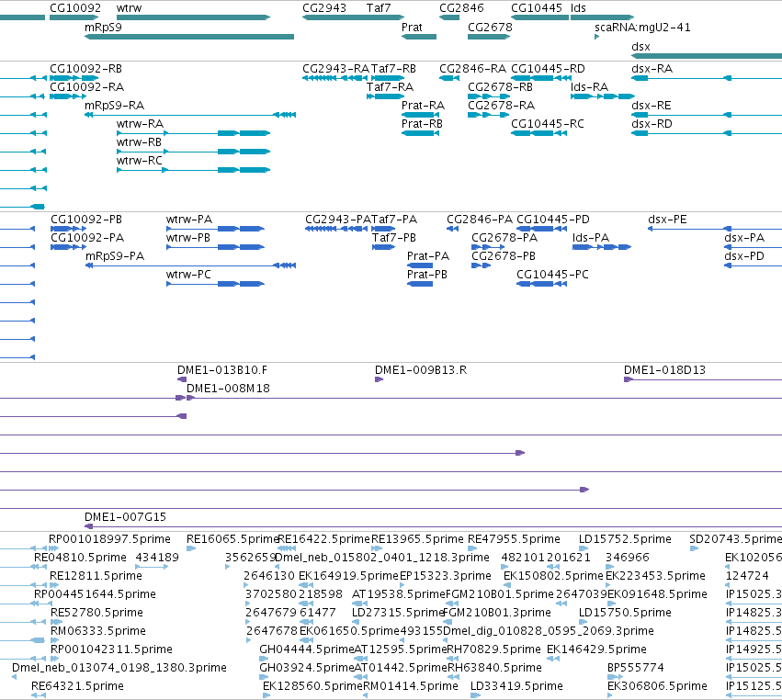Open the LD33419.5prime EST
This screenshot has height=700, width=782.
[476, 695]
